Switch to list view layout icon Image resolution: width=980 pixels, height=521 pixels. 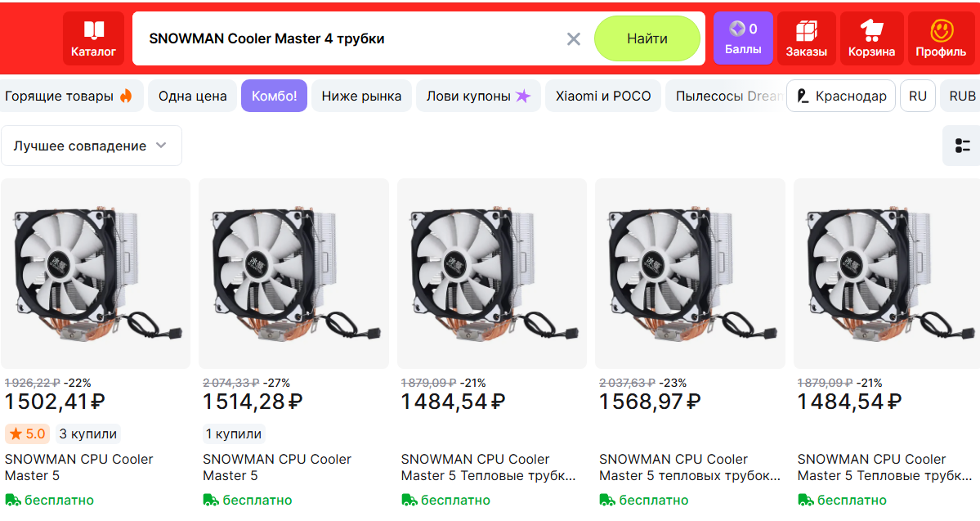962,146
